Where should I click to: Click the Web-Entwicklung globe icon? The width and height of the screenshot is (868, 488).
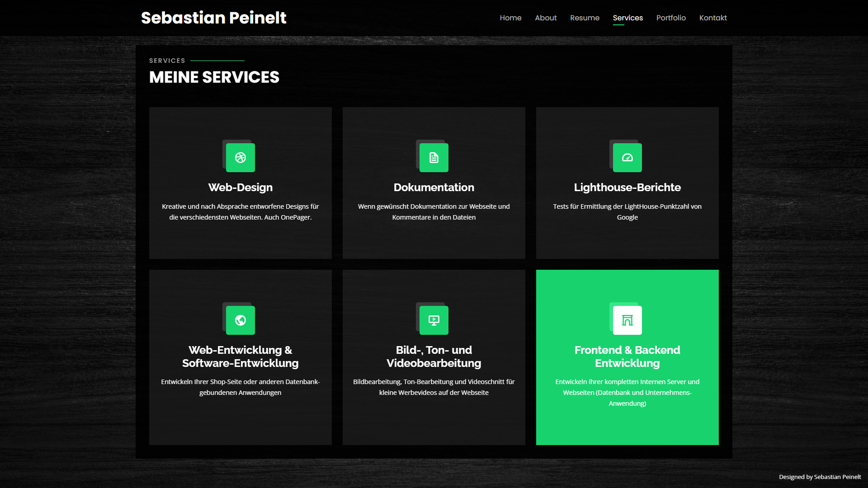click(x=241, y=320)
